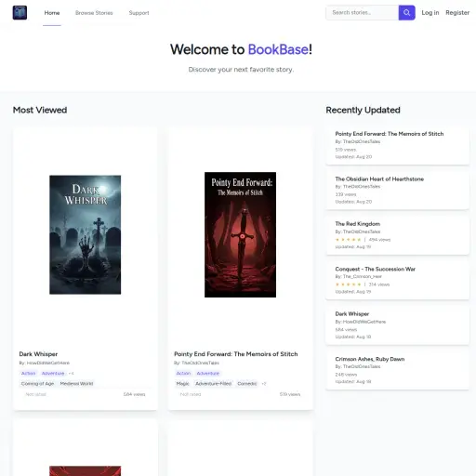Open the Support page

coord(139,13)
